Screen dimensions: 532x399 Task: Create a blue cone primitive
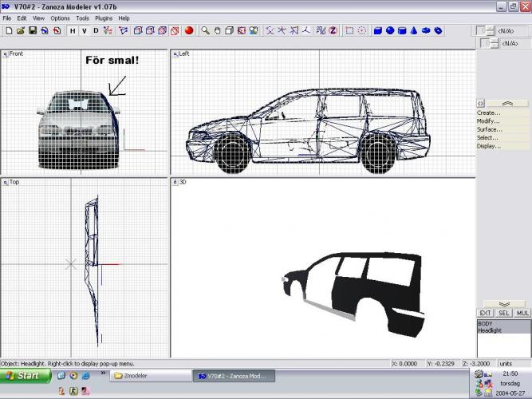(x=414, y=30)
